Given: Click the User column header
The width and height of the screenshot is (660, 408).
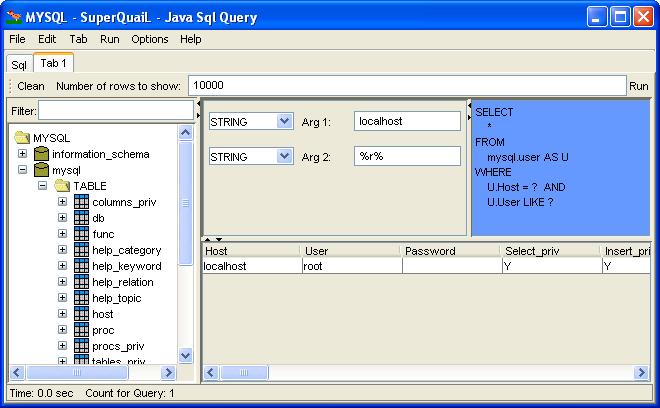Looking at the screenshot, I should tap(350, 251).
